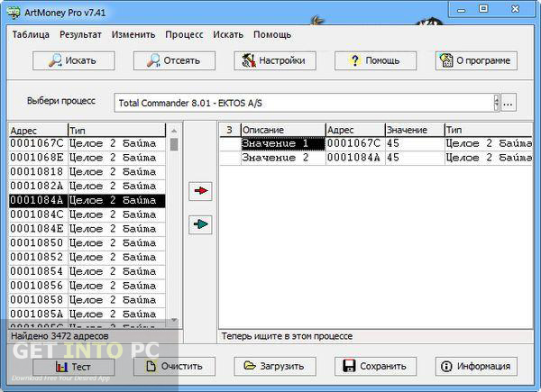Select address row 00010852
Viewport: 541px width, 392px height.
click(87, 258)
